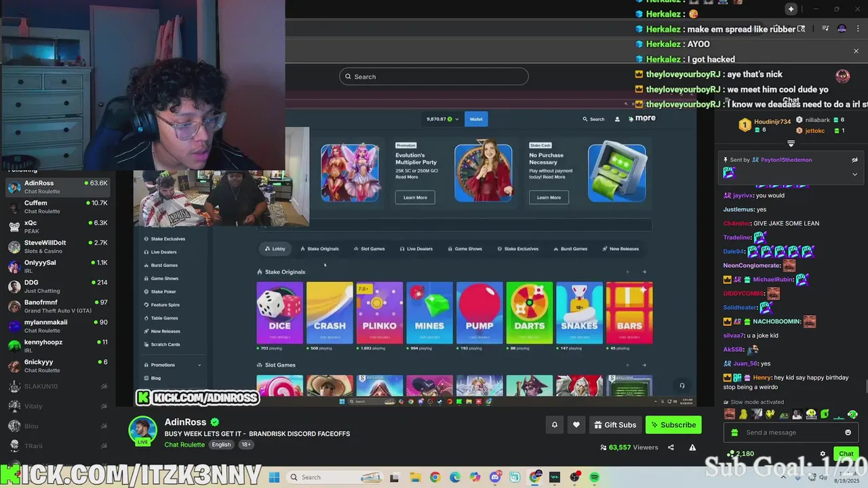This screenshot has height=488, width=868.
Task: Select the New Releases tab
Action: tap(620, 249)
